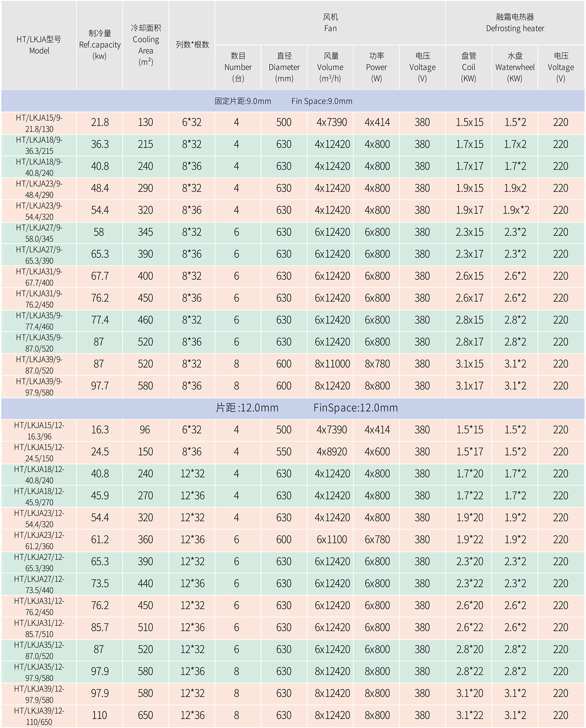Screen dimensions: 586x728
Task: Select the "风量 Volume (m³/h)" header
Action: 330,67
